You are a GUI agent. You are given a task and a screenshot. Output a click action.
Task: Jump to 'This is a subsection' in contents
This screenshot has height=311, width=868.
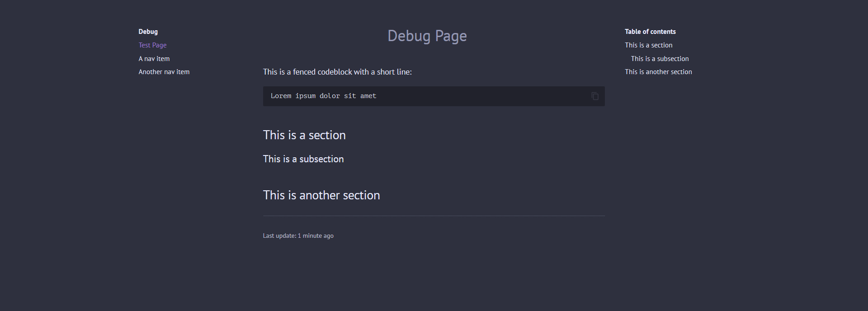pyautogui.click(x=660, y=59)
